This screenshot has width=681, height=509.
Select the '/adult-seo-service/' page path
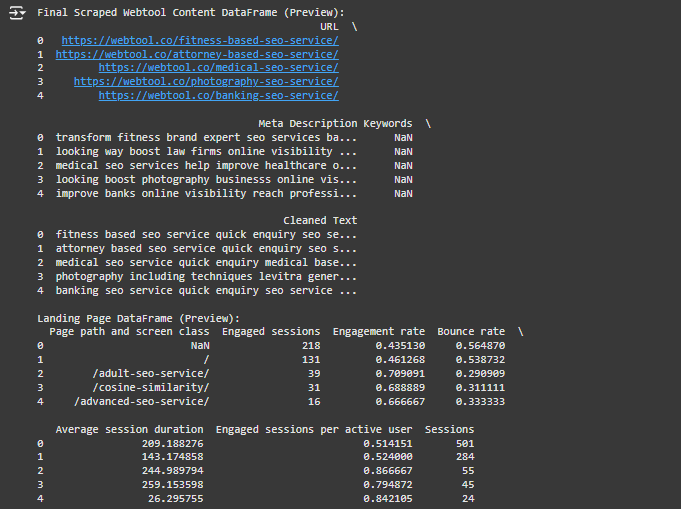pos(151,373)
